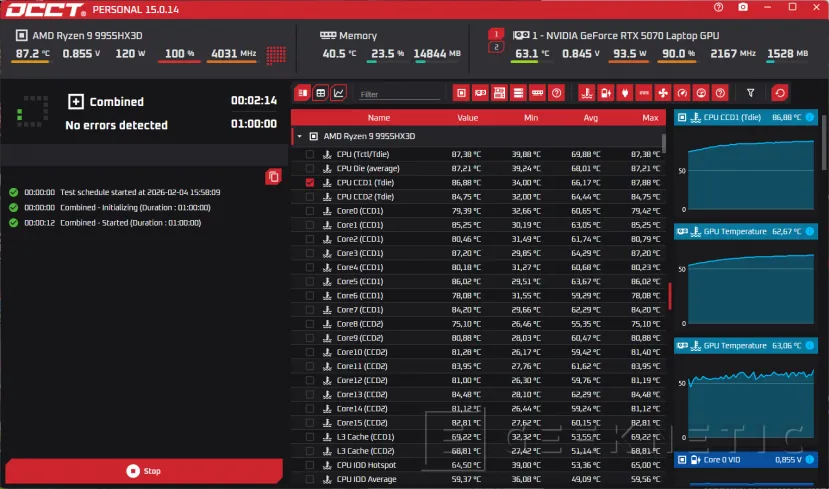Toggle the temperature sensor filter icon

point(586,93)
